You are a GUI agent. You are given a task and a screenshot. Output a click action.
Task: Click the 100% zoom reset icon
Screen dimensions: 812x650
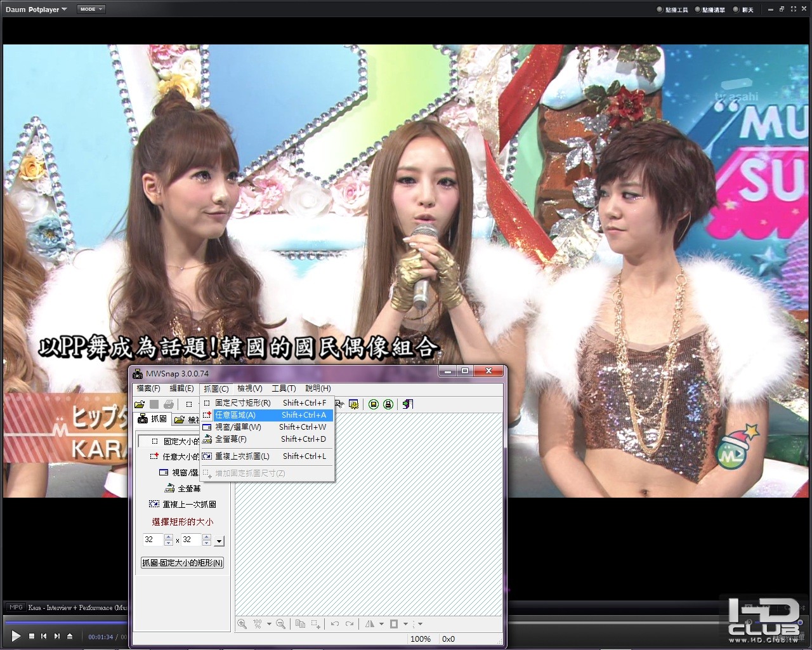tap(258, 624)
